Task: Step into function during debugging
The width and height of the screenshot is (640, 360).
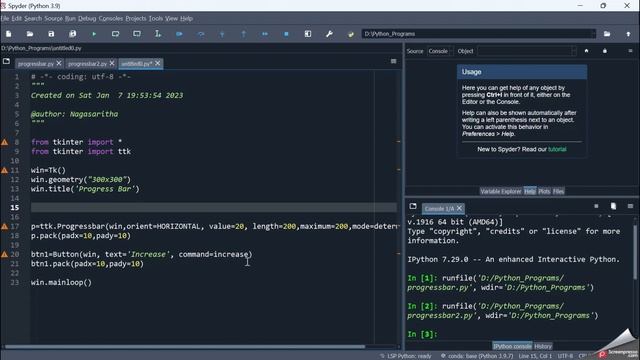Action: coord(222,34)
